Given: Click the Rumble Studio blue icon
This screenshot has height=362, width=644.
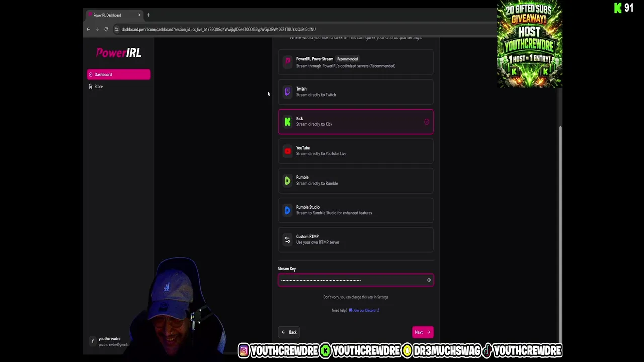Looking at the screenshot, I should 287,210.
